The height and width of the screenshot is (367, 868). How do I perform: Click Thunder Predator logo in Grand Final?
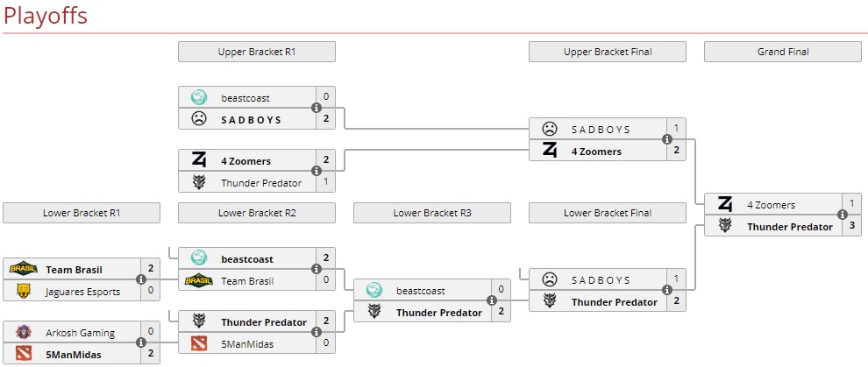[725, 227]
